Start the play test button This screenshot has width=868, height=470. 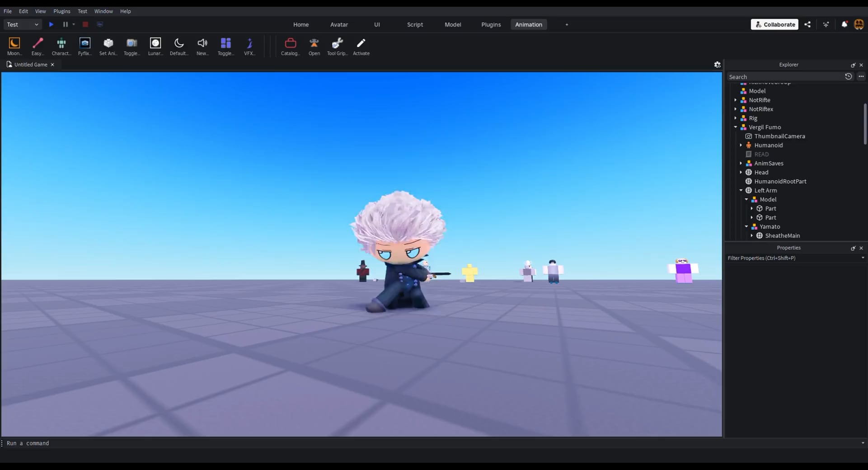tap(51, 24)
